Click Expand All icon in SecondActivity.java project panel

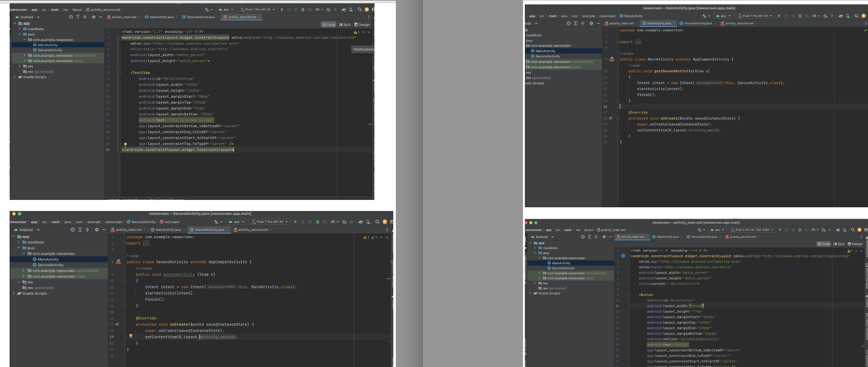coord(80,229)
